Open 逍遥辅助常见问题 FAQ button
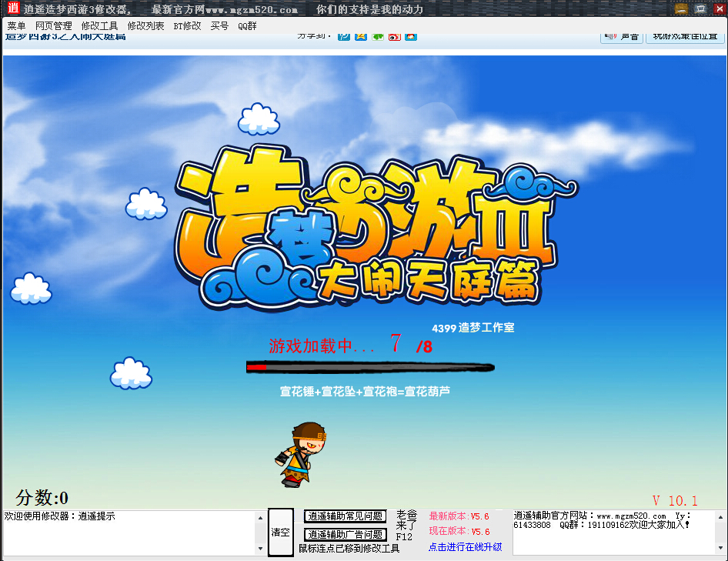Screen dimensions: 728x561 click(345, 516)
